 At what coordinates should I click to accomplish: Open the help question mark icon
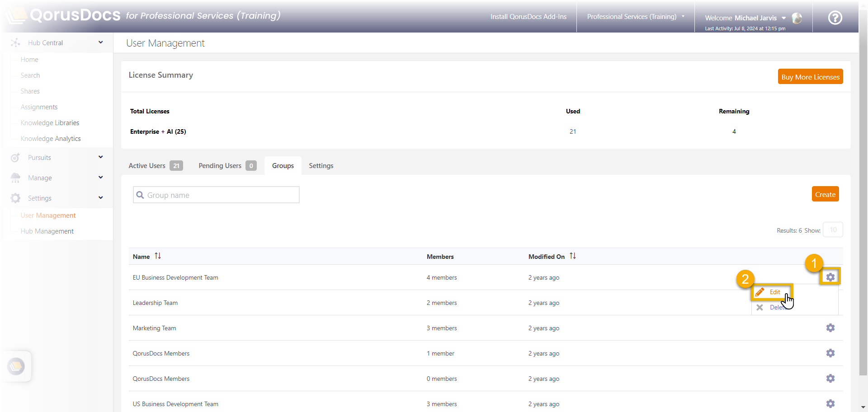tap(835, 18)
